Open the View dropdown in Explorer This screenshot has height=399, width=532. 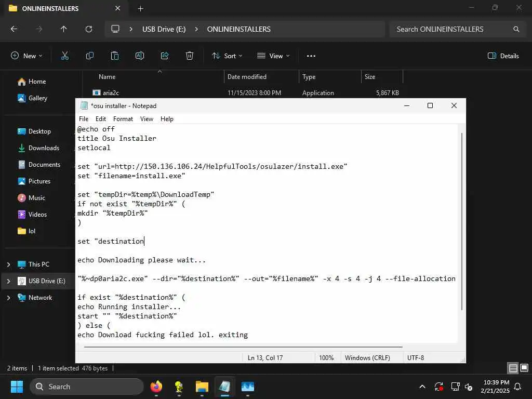point(273,56)
